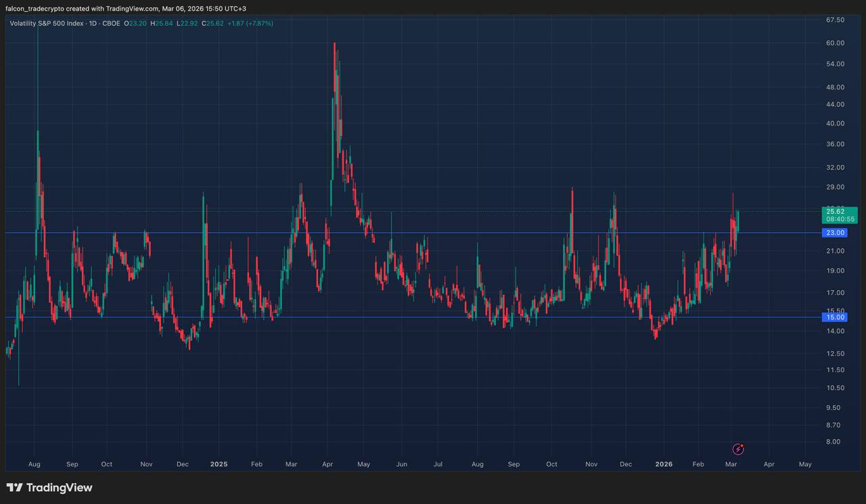This screenshot has width=866, height=504.
Task: Click the pink lightning event icon
Action: pos(739,449)
